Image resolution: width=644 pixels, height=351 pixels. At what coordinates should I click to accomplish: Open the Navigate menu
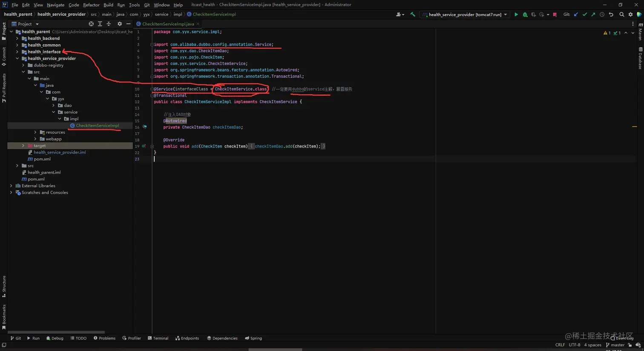(55, 5)
